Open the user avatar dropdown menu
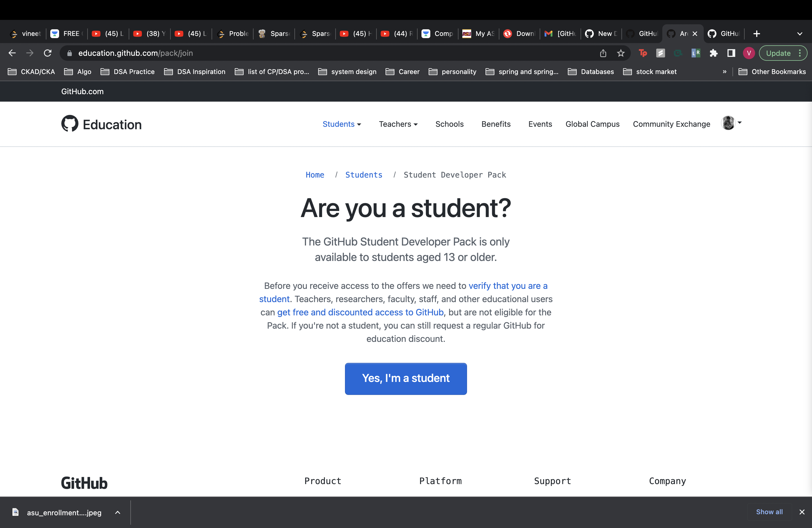The width and height of the screenshot is (812, 528). tap(731, 123)
